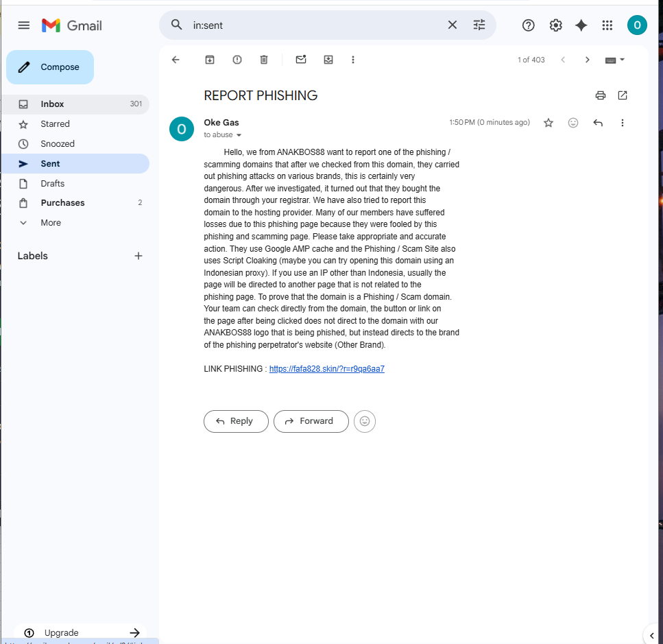Expand the More sidebar section
This screenshot has height=644, width=663.
(x=75, y=223)
